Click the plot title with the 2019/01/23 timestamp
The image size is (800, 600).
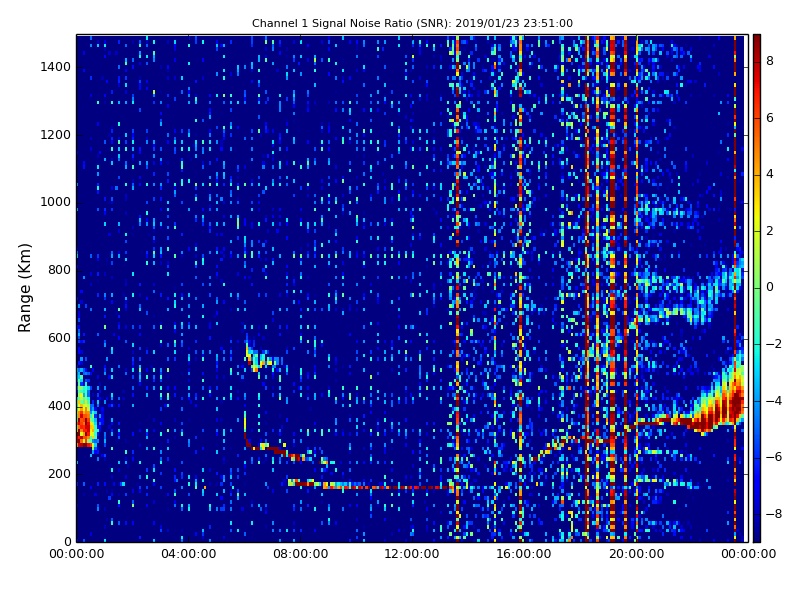[x=412, y=23]
